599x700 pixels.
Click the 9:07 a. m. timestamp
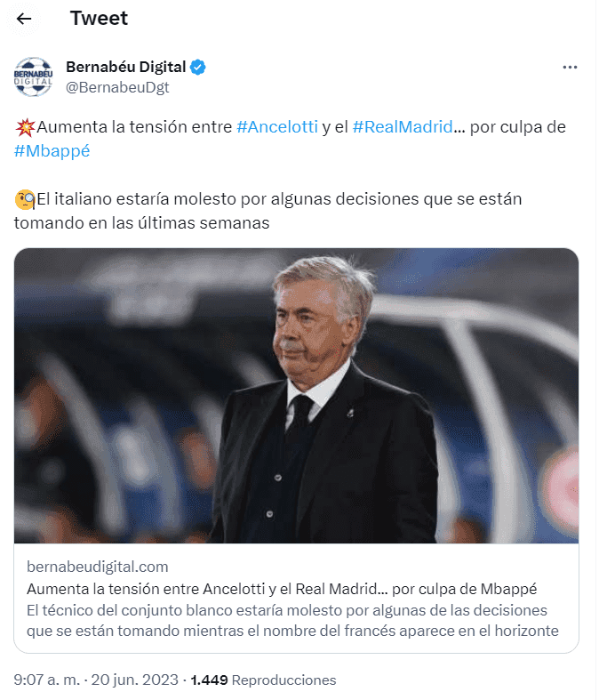tap(47, 680)
